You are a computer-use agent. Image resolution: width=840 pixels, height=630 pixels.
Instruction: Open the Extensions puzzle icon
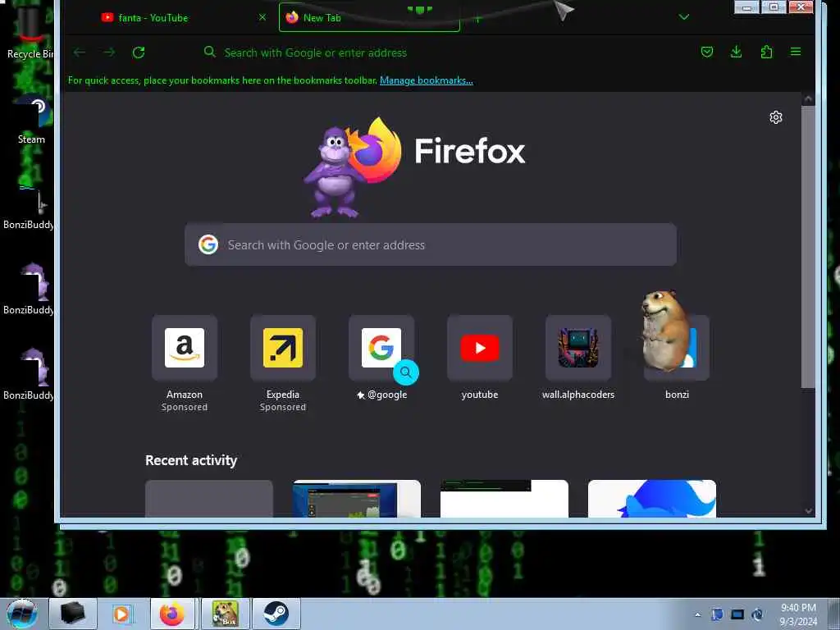(767, 52)
